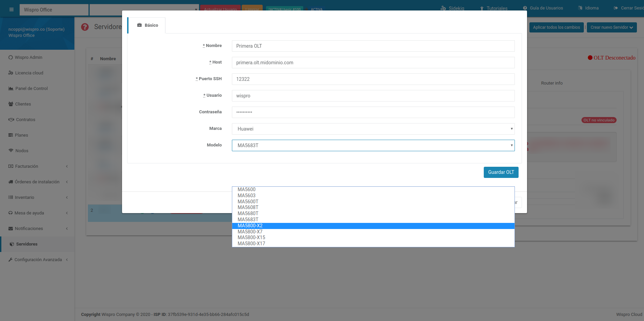This screenshot has width=644, height=321.
Task: Click the Wispro Office search field
Action: (54, 10)
